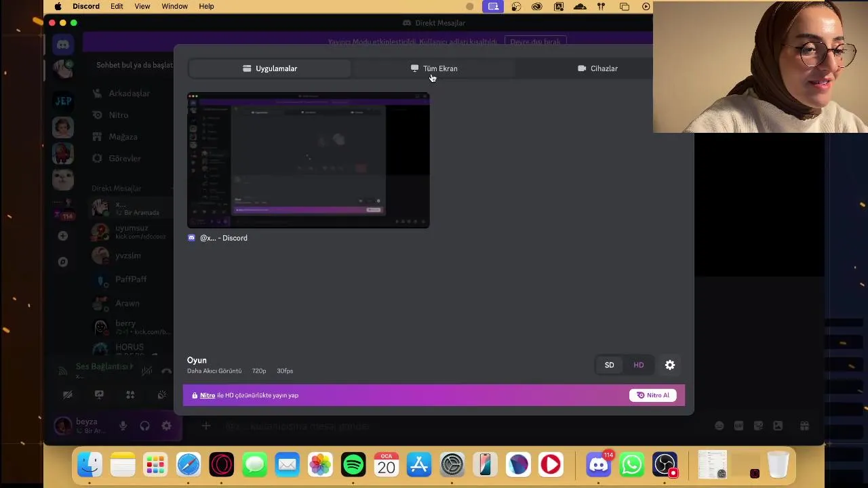Screen dimensions: 868x488
Task: Open the discover servers compass icon
Action: click(x=63, y=262)
